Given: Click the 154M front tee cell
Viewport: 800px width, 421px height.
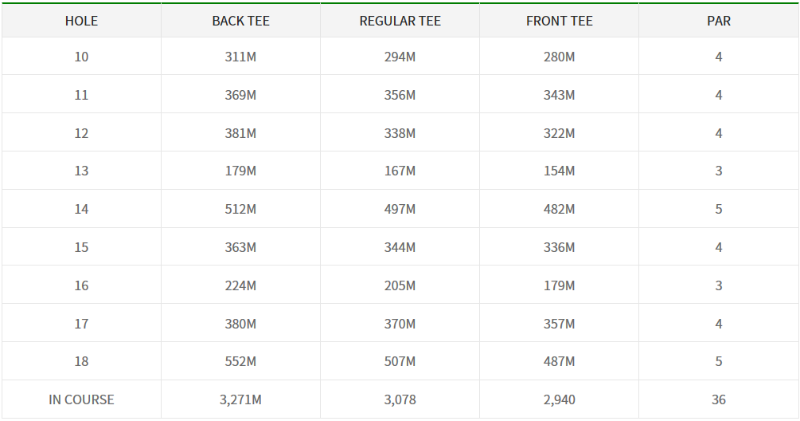Looking at the screenshot, I should pos(559,171).
